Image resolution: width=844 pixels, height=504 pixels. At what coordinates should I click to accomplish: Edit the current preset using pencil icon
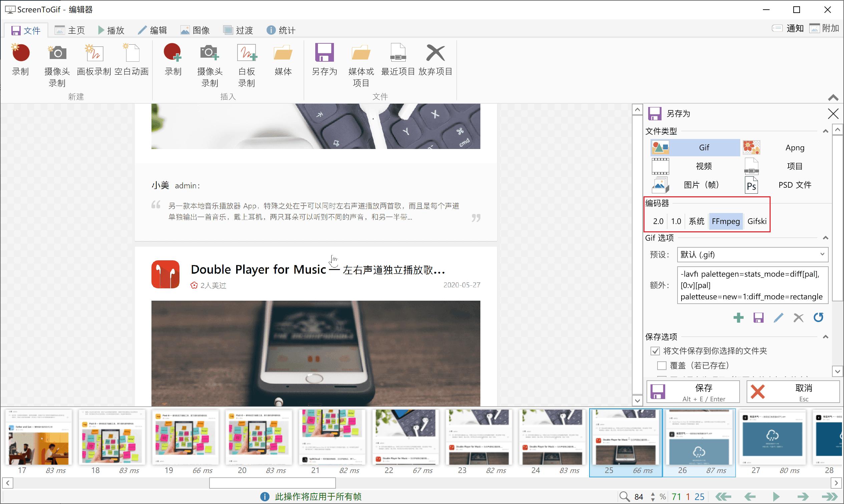pyautogui.click(x=778, y=318)
